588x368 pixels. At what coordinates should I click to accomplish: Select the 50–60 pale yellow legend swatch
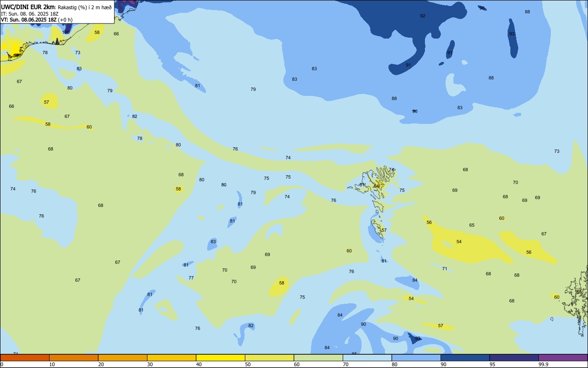coord(269,357)
